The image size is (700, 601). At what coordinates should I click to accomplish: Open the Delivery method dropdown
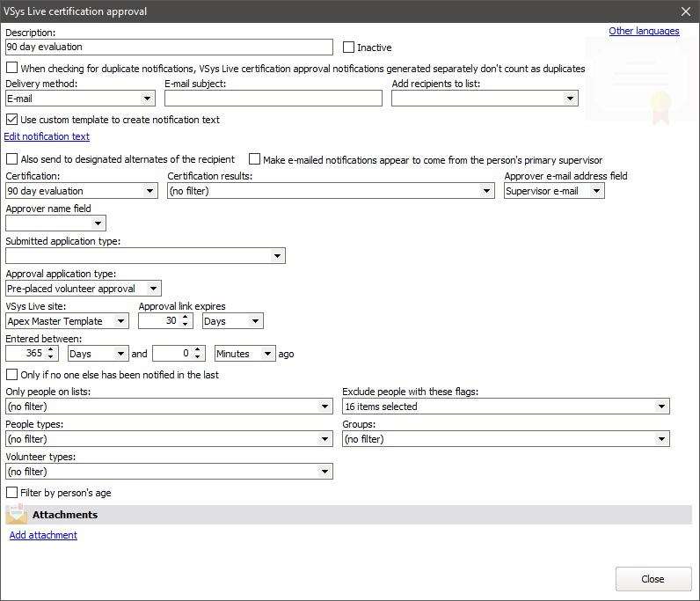tap(148, 99)
